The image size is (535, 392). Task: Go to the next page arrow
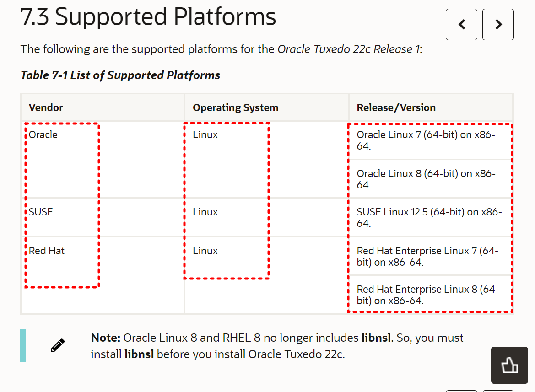point(498,25)
